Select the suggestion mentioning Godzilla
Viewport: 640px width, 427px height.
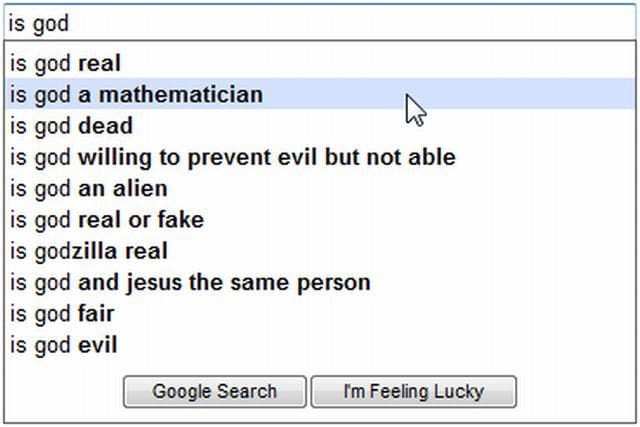point(89,251)
